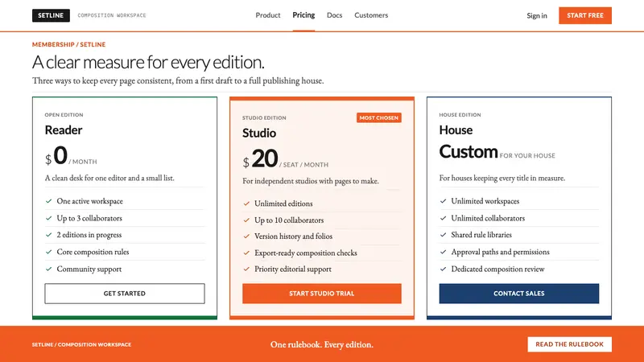
Task: Click checkmark beside Approval paths and permissions
Action: tap(443, 252)
